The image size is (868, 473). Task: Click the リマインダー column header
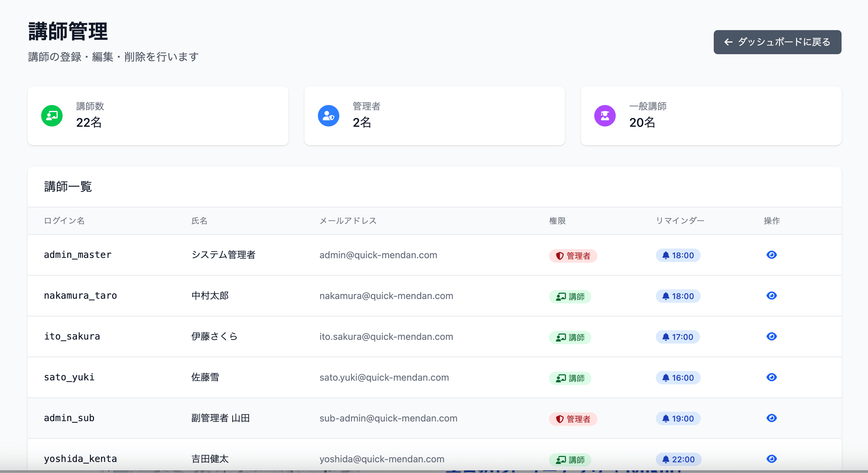680,221
